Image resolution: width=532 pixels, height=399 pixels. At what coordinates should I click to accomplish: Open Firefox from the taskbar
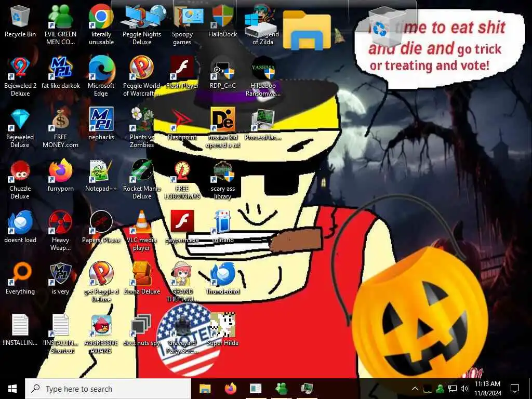coord(230,389)
